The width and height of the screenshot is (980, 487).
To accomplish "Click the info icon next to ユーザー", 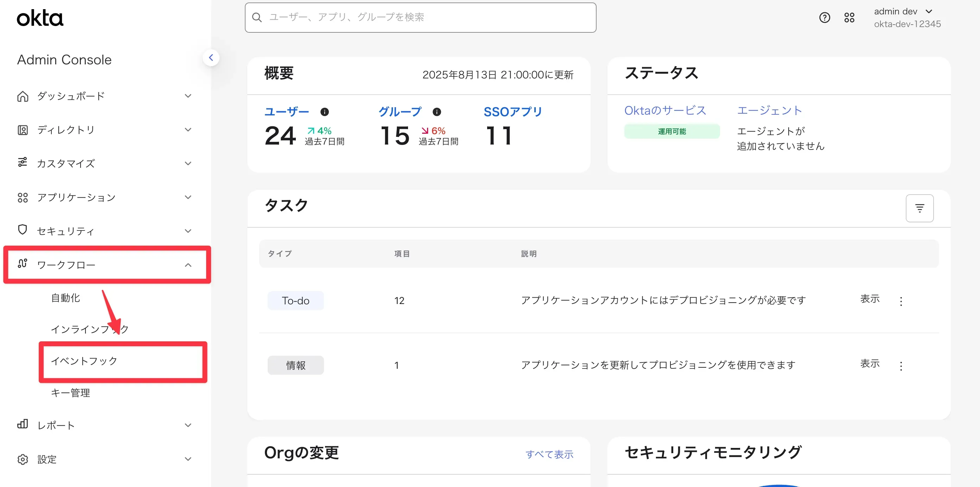I will (x=325, y=112).
